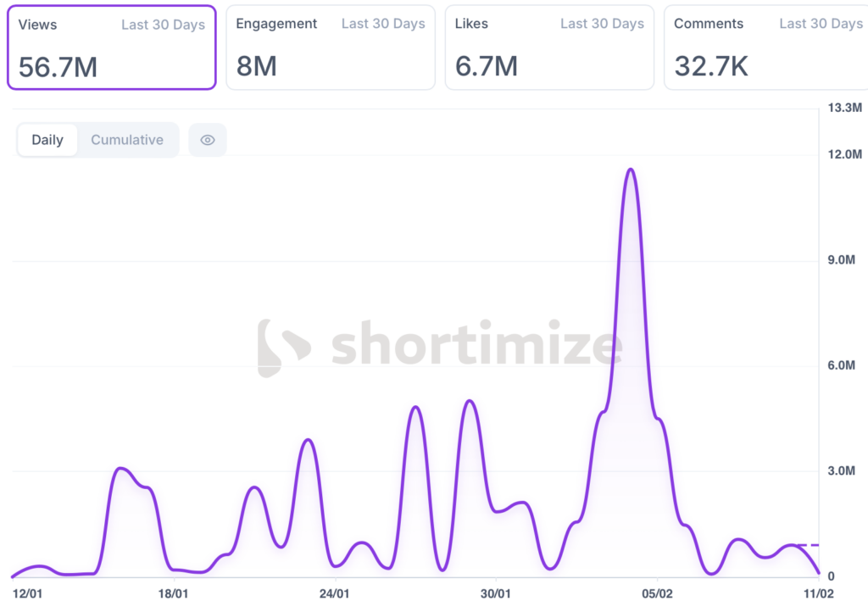Select the Views metric card
Image resolution: width=868 pixels, height=612 pixels.
[x=112, y=47]
